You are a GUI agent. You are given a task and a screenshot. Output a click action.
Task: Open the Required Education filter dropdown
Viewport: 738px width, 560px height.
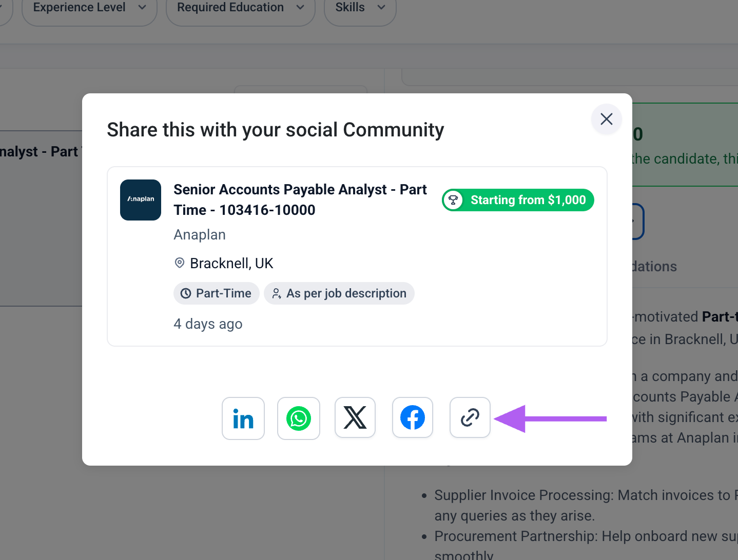coord(241,8)
